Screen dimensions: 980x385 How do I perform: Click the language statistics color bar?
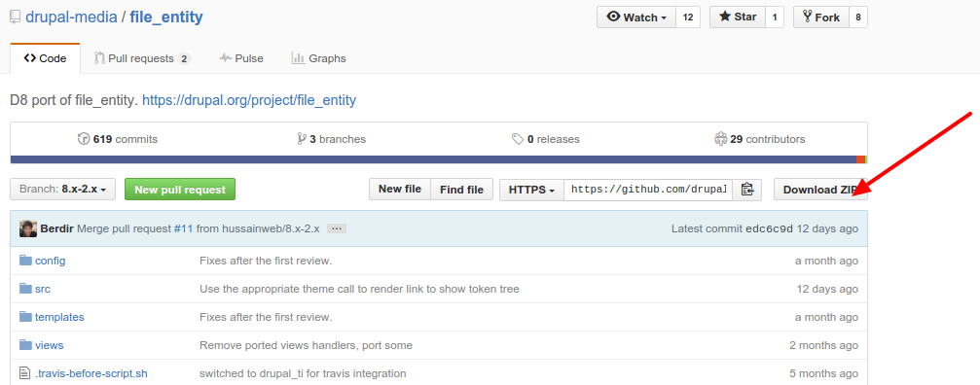pos(439,159)
